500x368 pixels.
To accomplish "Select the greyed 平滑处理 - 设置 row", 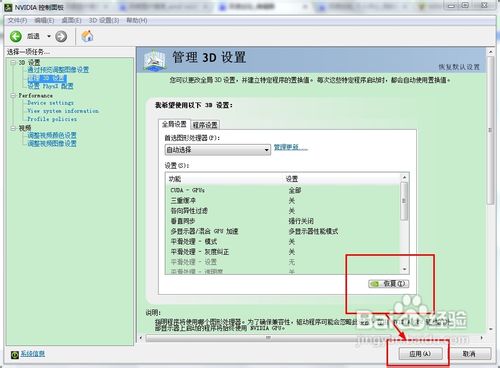I will click(283, 262).
